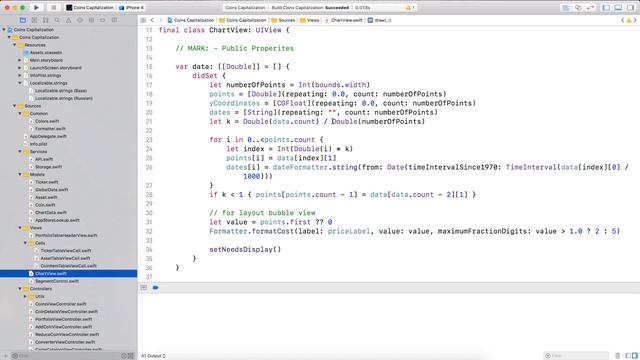Collapse the Cells folder
This screenshot has height=360, width=640.
(25, 243)
